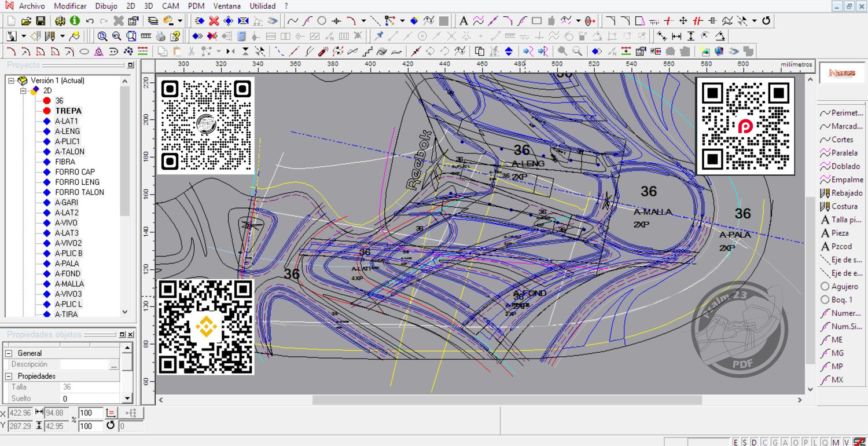The height and width of the screenshot is (446, 868).
Task: Toggle the G status bar indicator
Action: (x=774, y=442)
